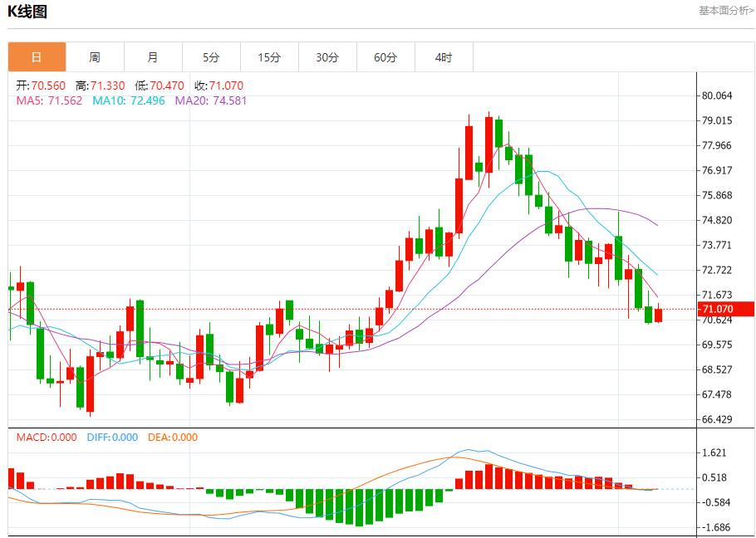Click the 收 closing price value 71.070
The image size is (756, 538).
(226, 86)
